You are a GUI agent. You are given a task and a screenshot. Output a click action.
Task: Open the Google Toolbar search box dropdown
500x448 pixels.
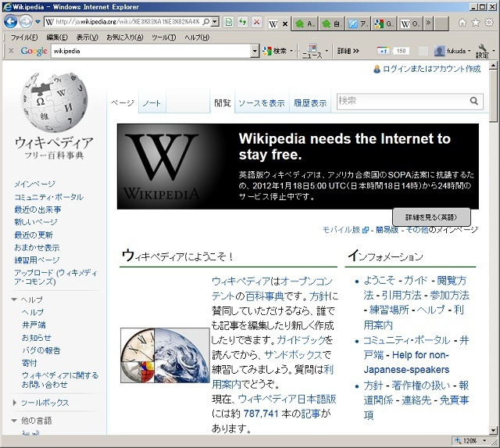click(x=255, y=51)
